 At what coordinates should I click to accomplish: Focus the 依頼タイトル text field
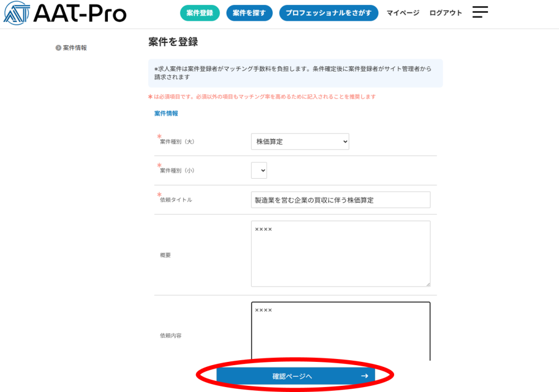(340, 200)
